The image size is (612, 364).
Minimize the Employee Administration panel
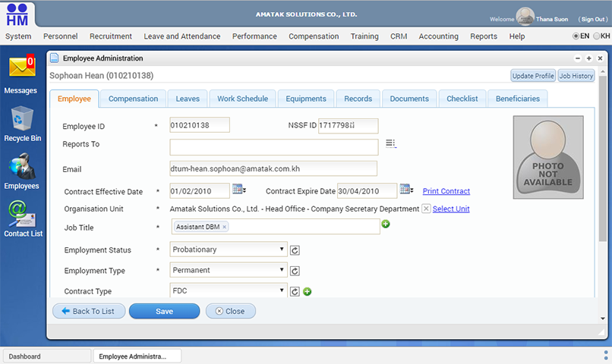click(x=578, y=58)
